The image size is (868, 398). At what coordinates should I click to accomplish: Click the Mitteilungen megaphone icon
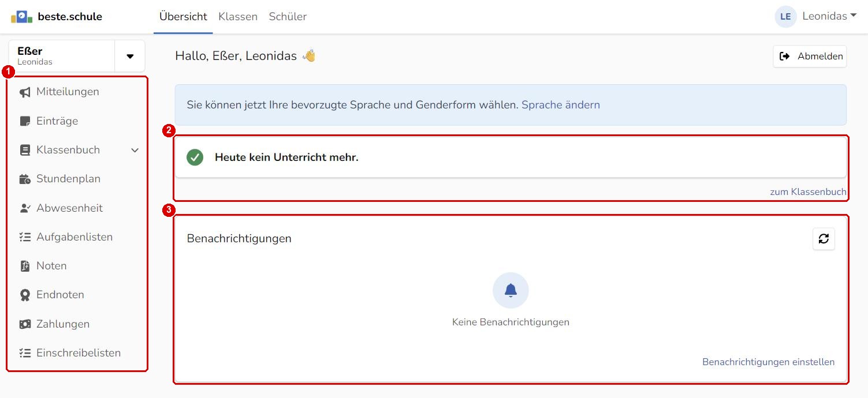point(25,92)
